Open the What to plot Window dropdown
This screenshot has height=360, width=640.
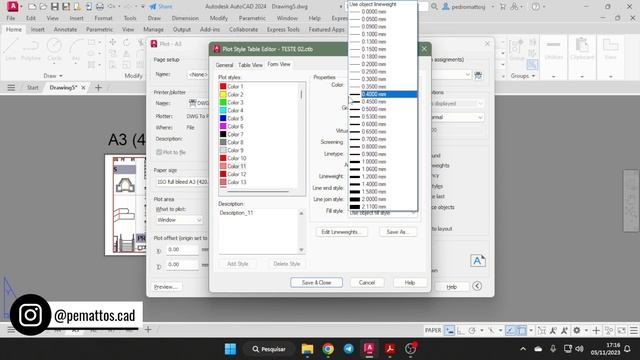click(179, 220)
